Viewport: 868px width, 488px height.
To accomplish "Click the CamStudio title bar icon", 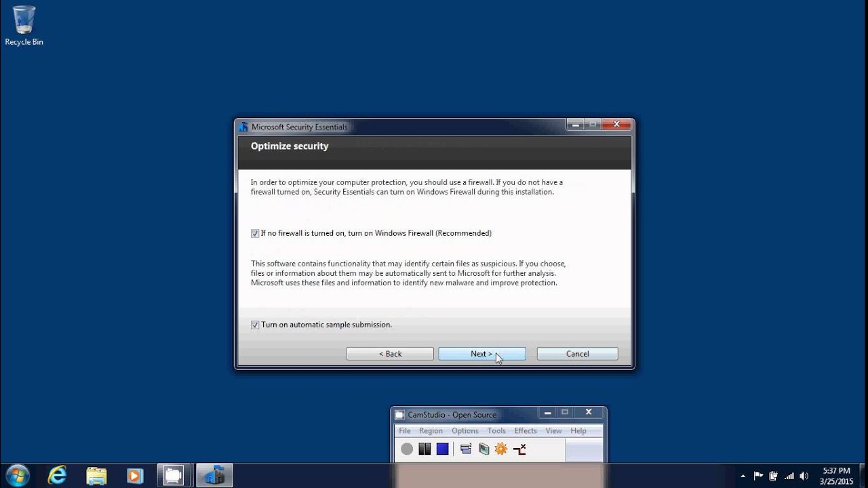I will click(399, 415).
